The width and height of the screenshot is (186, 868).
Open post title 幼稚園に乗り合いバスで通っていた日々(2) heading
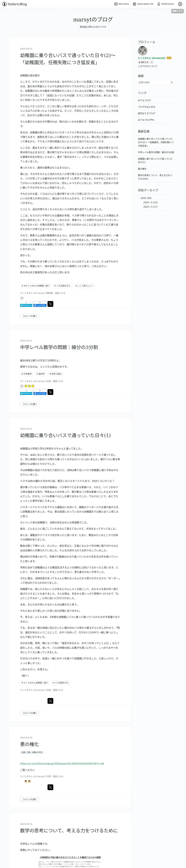click(x=68, y=59)
